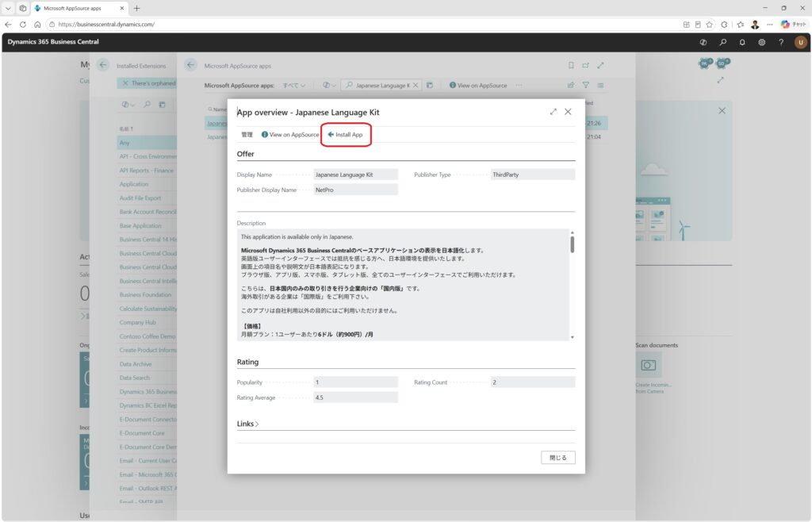Image resolution: width=812 pixels, height=522 pixels.
Task: Select the Business Foundation extension
Action: (147, 294)
